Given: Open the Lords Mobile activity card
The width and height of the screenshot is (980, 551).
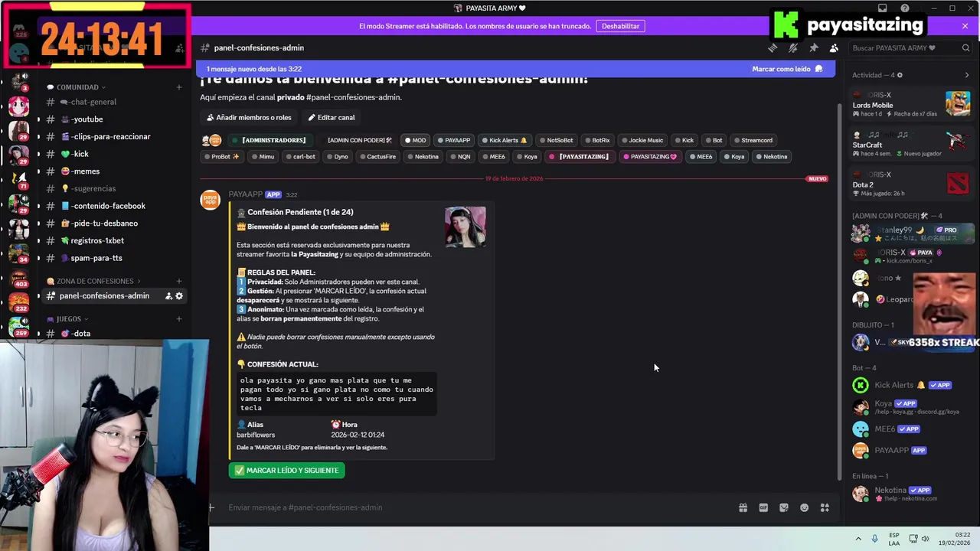Looking at the screenshot, I should click(911, 104).
